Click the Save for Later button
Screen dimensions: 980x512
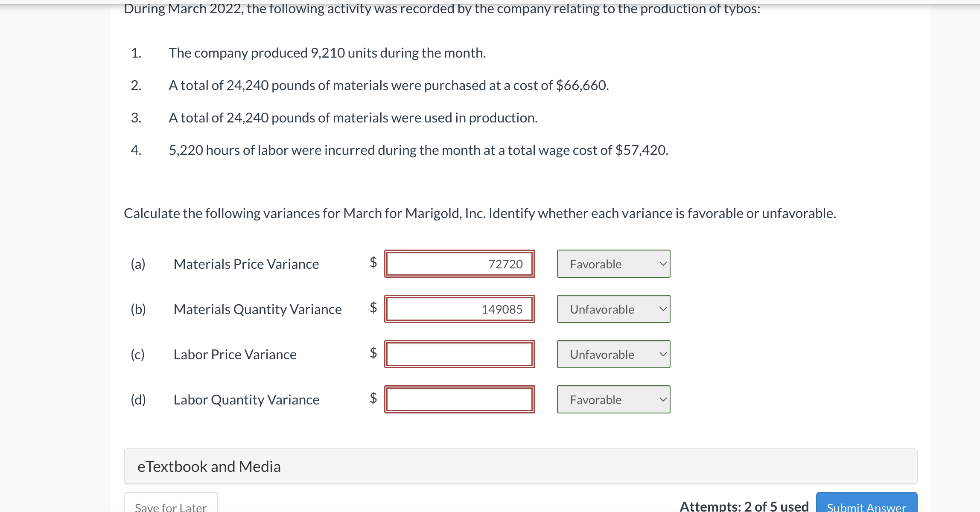tap(170, 507)
